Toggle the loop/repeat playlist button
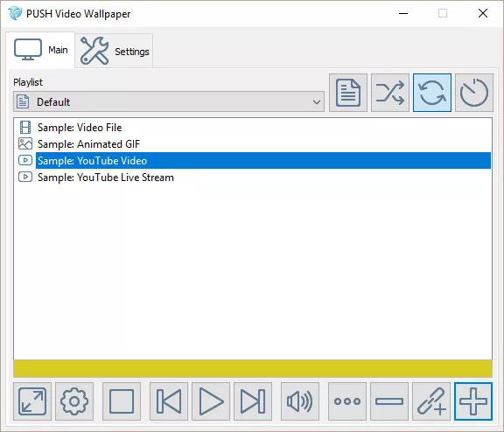504x432 pixels. click(432, 93)
